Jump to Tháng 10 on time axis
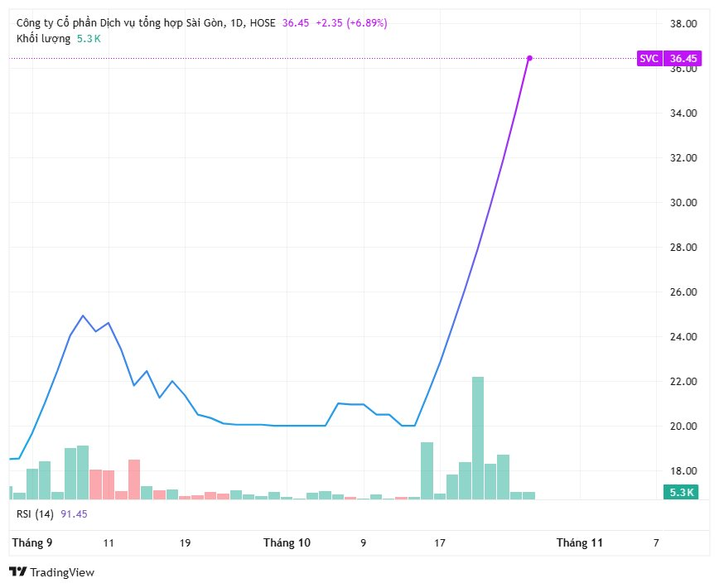 (287, 543)
